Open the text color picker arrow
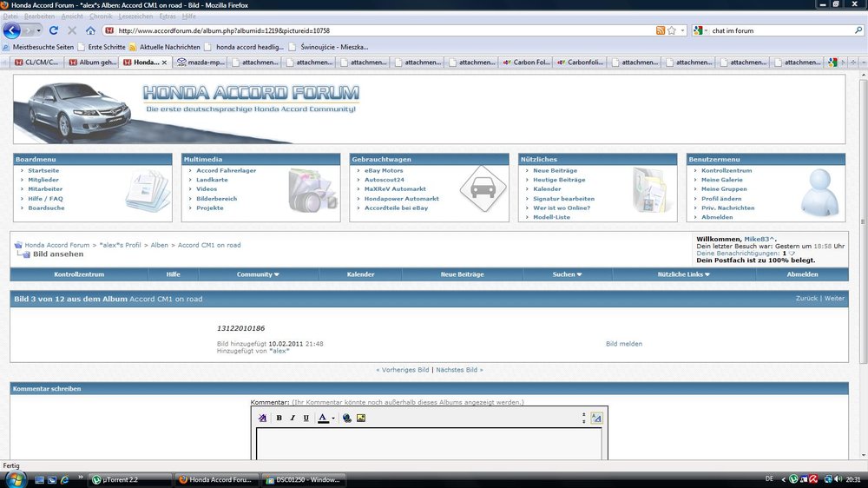The image size is (868, 488). click(x=333, y=418)
